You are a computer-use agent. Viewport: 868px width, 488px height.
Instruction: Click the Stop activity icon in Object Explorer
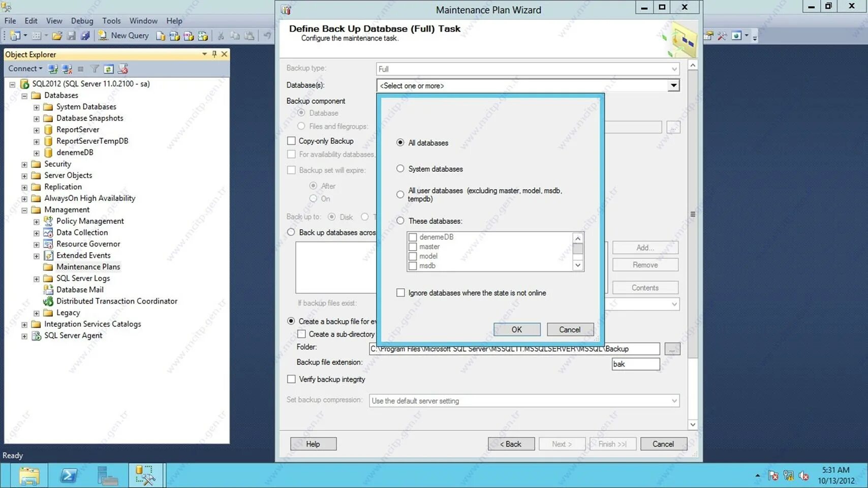point(80,69)
